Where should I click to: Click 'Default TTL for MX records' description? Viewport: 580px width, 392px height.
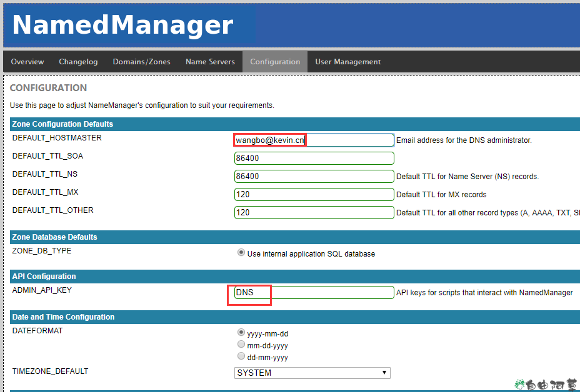point(441,195)
